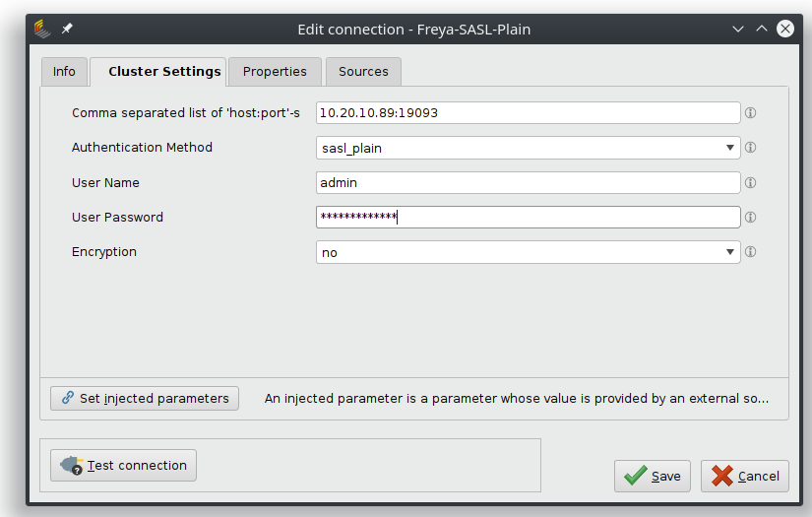Click info icon next to Authentication Method
The width and height of the screenshot is (812, 517).
click(750, 148)
